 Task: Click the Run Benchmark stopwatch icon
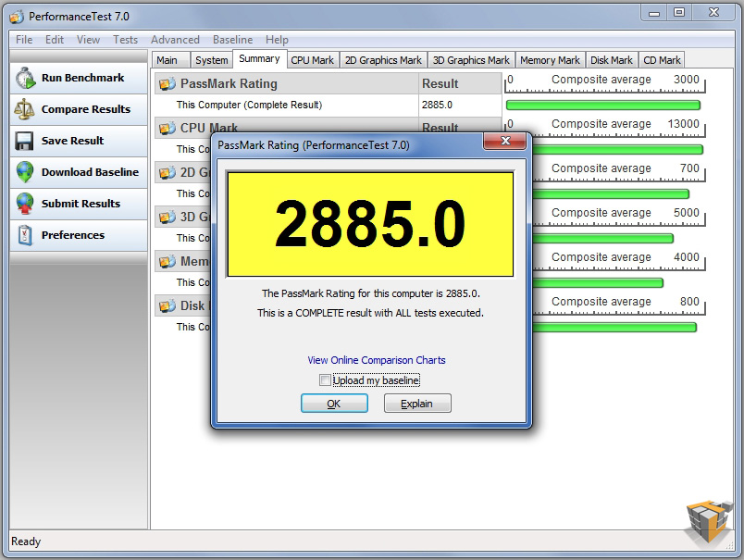[25, 78]
